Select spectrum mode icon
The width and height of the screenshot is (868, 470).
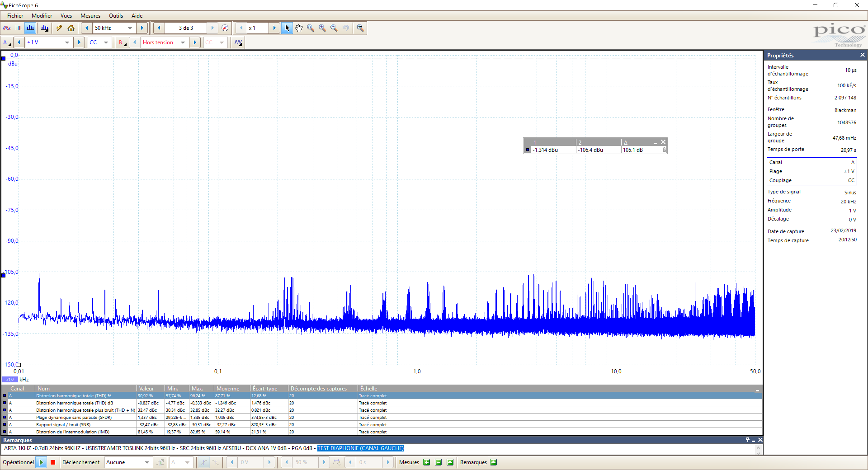click(x=30, y=28)
